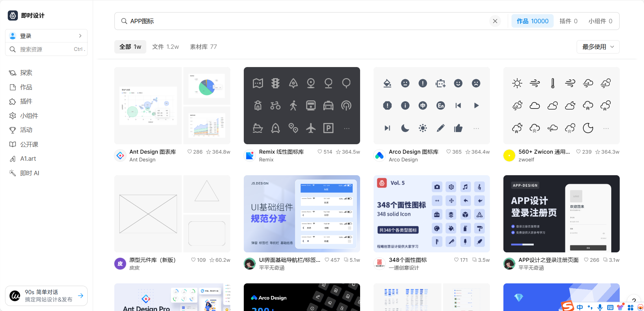Select the 素材库 77 filter tab
Image resolution: width=644 pixels, height=311 pixels.
203,47
